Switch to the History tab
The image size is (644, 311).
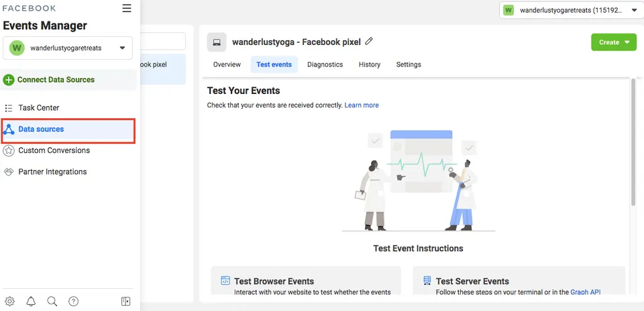(x=369, y=64)
